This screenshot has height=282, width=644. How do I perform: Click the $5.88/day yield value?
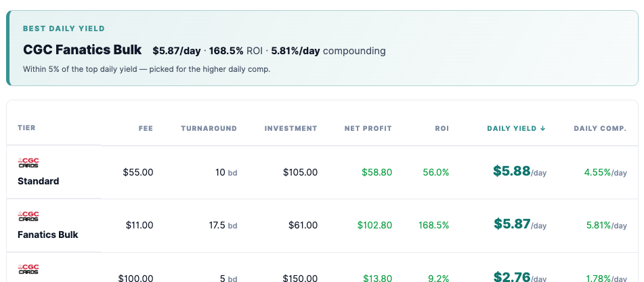[519, 171]
